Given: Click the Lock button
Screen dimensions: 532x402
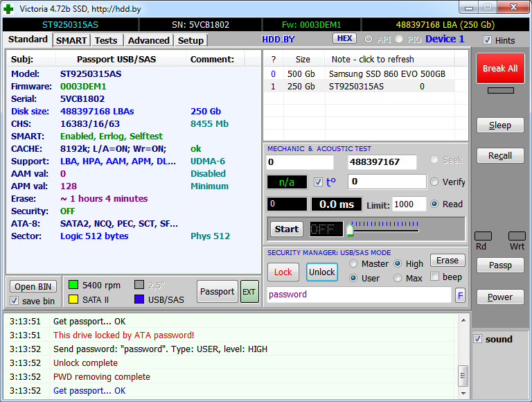Looking at the screenshot, I should click(x=283, y=272).
